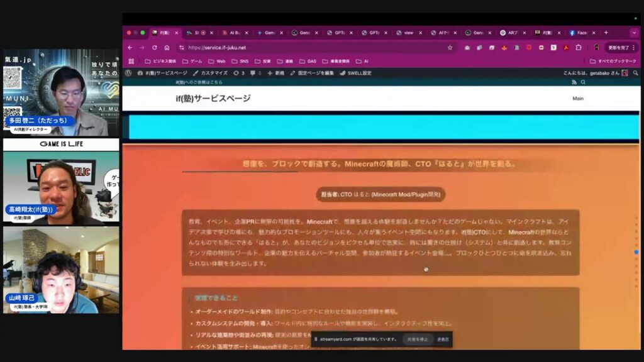This screenshot has width=644, height=362.
Task: Go back with the browser back arrow
Action: point(130,48)
